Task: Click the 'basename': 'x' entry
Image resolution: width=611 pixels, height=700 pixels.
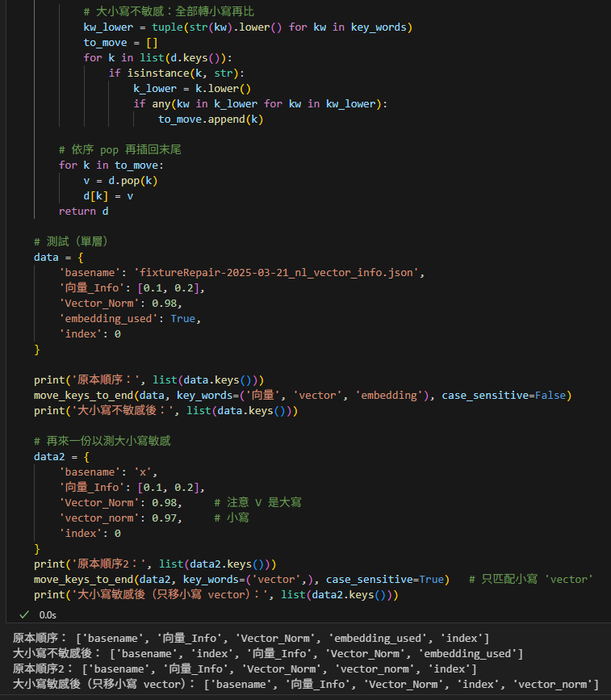Action: click(108, 472)
